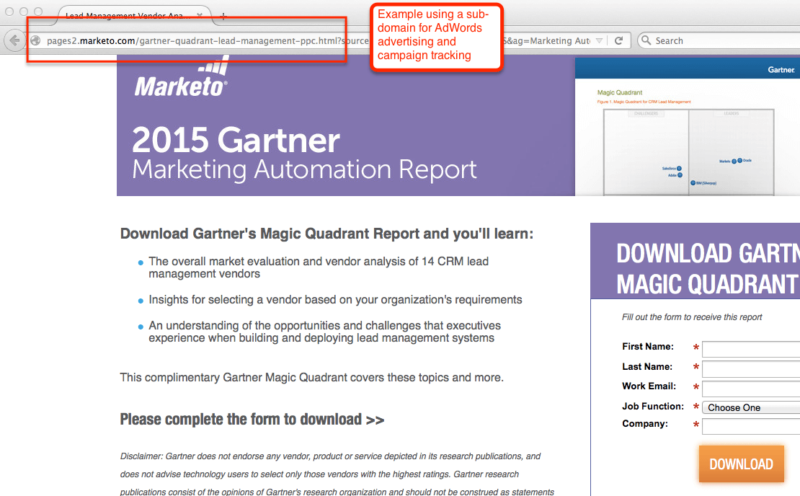
Task: Click 'This complimentary Gartner Magic Quadrant' sentence
Action: pos(312,378)
